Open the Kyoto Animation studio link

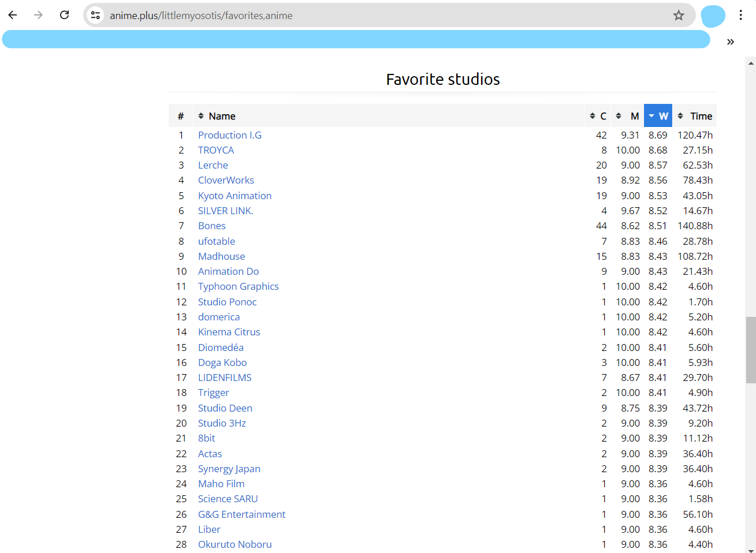coord(234,196)
